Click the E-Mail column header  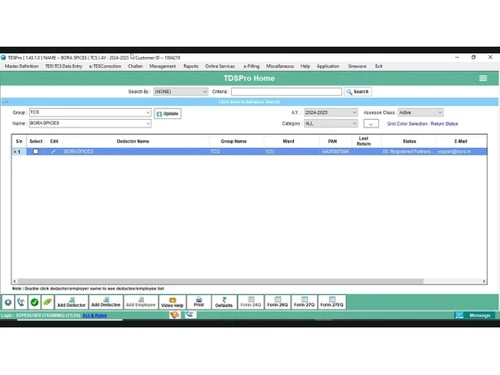461,141
